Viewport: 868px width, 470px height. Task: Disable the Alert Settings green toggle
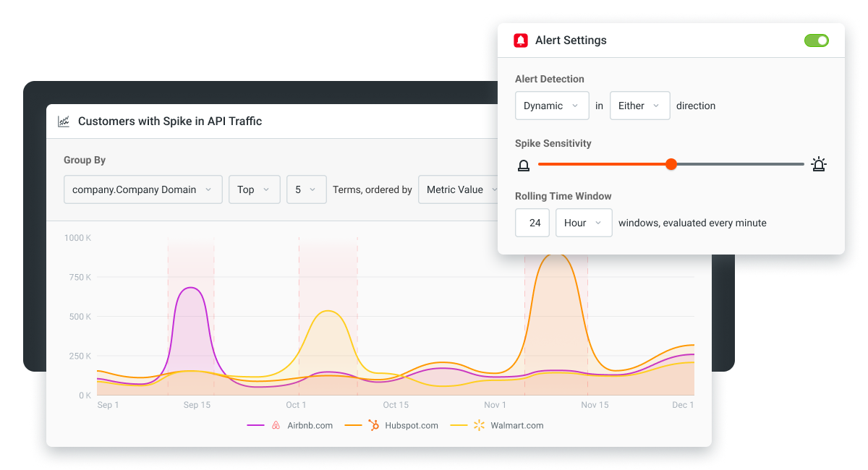pos(817,40)
